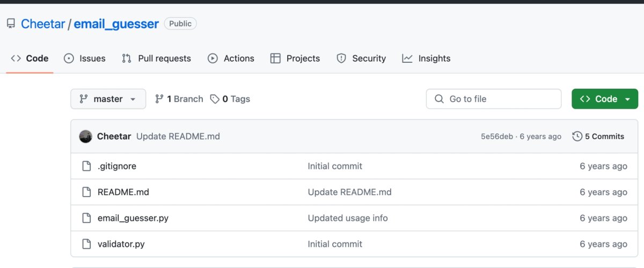This screenshot has height=268, width=644.
Task: Click the Public visibility badge
Action: click(180, 24)
